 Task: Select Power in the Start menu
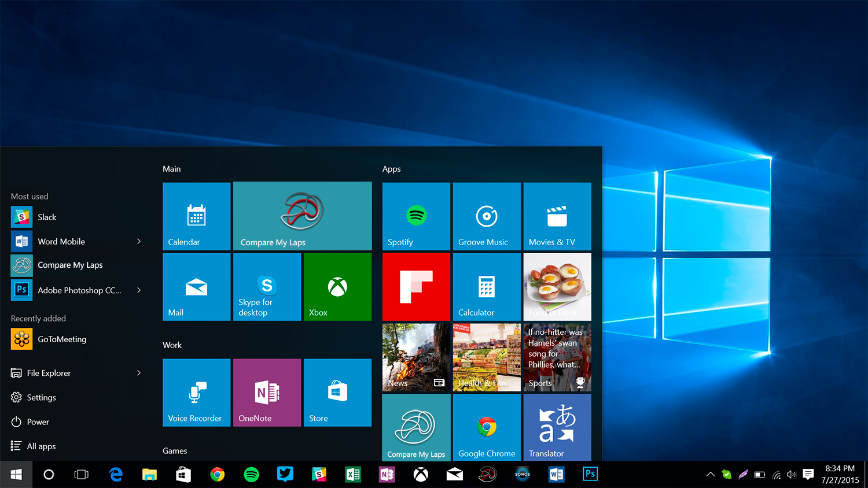pyautogui.click(x=38, y=422)
